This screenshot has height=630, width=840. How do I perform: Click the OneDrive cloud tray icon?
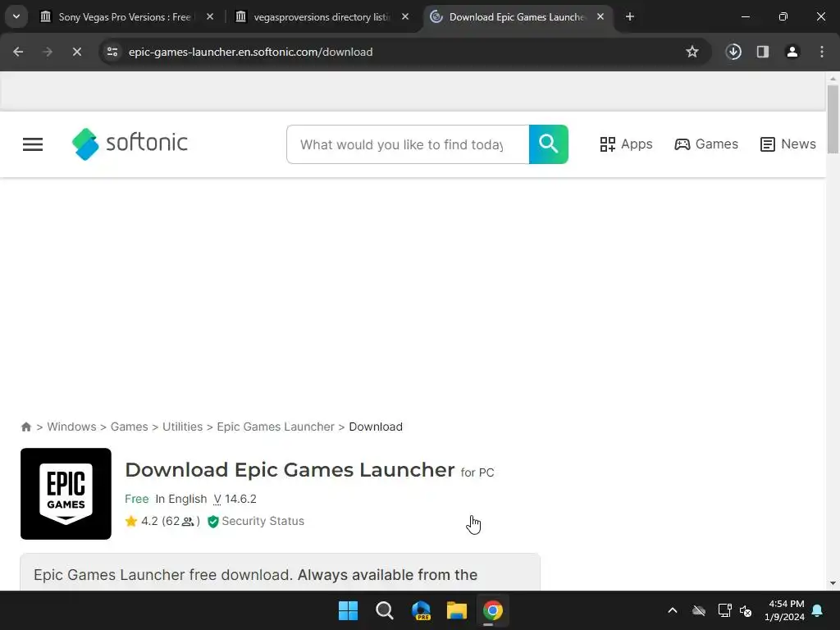pyautogui.click(x=699, y=610)
